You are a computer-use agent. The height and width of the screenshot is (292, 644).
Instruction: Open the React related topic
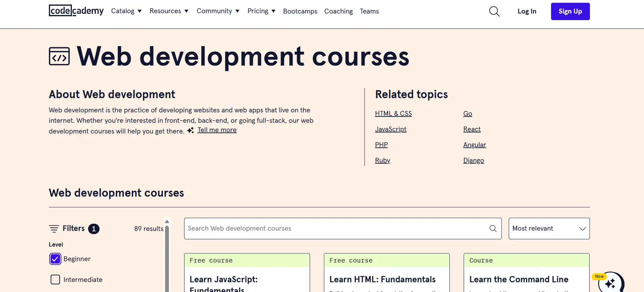(472, 129)
